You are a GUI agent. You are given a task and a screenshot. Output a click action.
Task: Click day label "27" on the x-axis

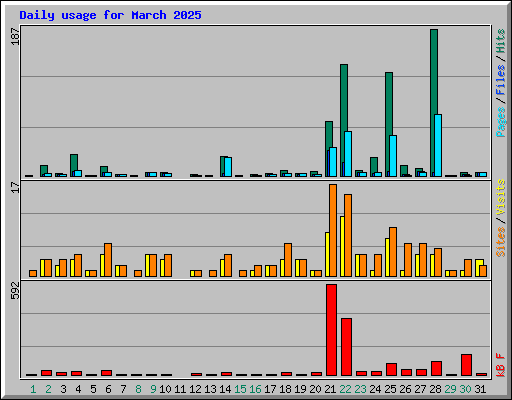pos(420,389)
